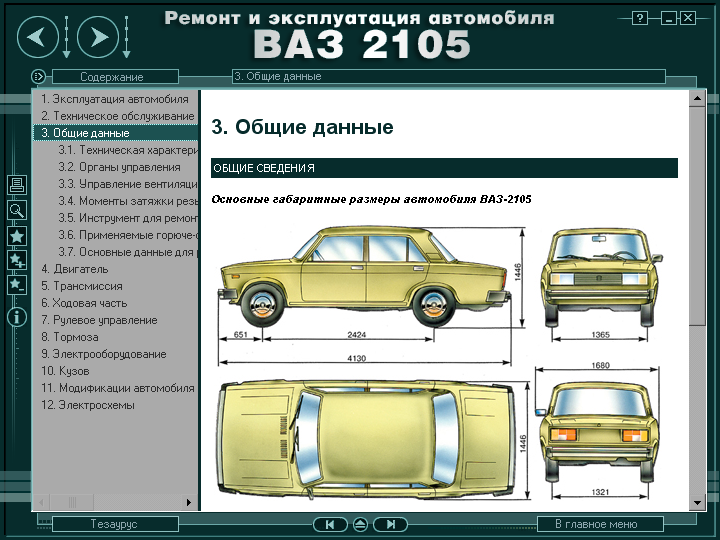Click the eject-style up button in bottom bar
The width and height of the screenshot is (720, 540).
click(x=360, y=524)
